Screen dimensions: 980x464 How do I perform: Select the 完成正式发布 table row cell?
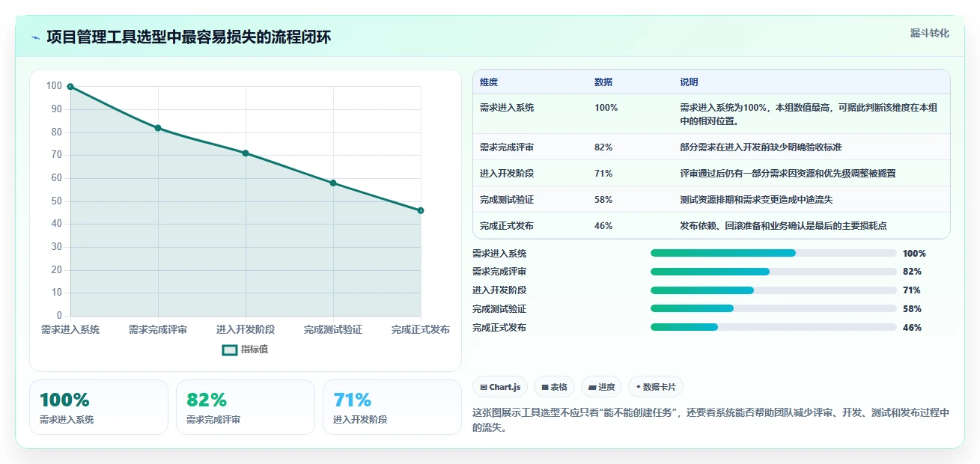pos(507,226)
